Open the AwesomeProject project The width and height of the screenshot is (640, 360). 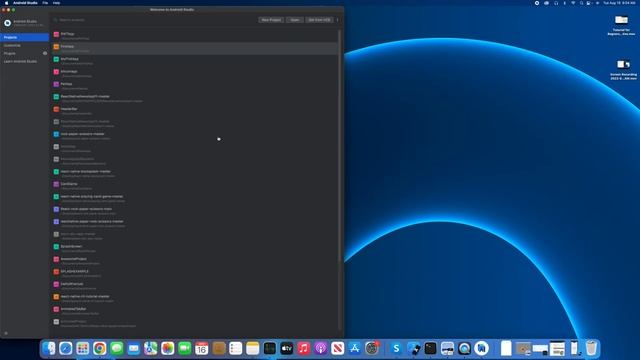pos(195,261)
